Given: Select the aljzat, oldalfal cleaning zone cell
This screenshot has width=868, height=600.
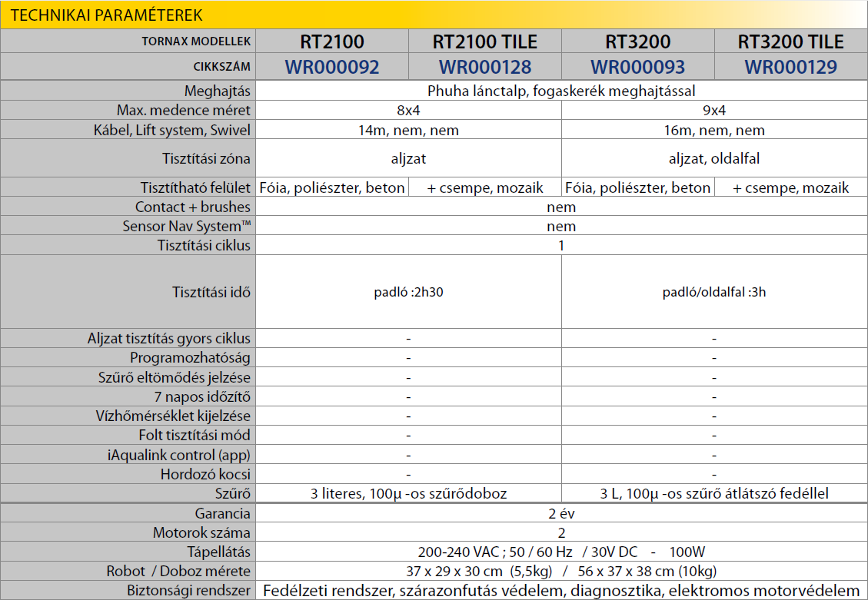Looking at the screenshot, I should tap(714, 159).
